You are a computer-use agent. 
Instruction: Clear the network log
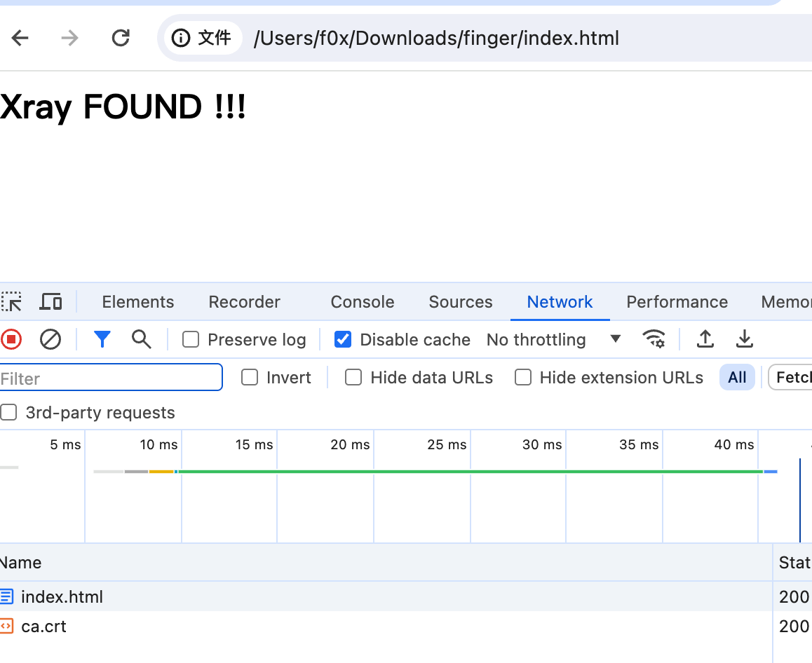[x=50, y=340]
